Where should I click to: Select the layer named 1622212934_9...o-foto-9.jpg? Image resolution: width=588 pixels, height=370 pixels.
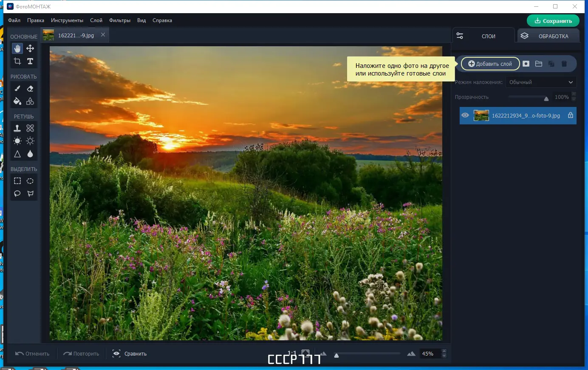click(x=518, y=115)
